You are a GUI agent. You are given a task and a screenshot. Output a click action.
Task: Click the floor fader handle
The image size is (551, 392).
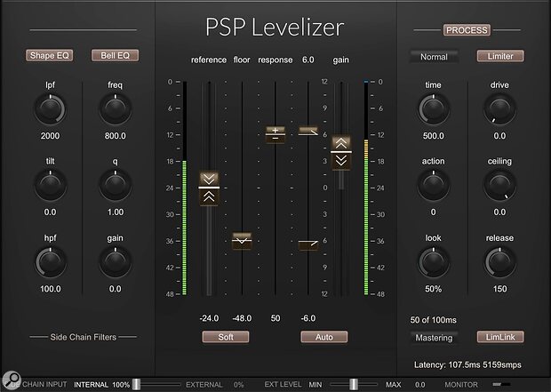242,241
